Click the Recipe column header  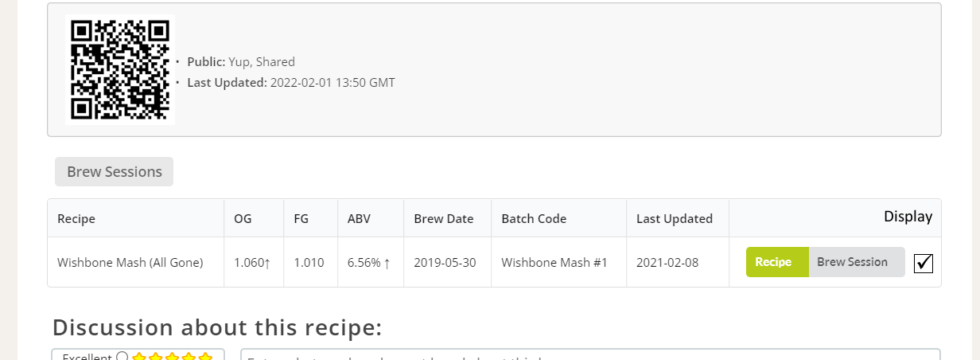[x=76, y=218]
